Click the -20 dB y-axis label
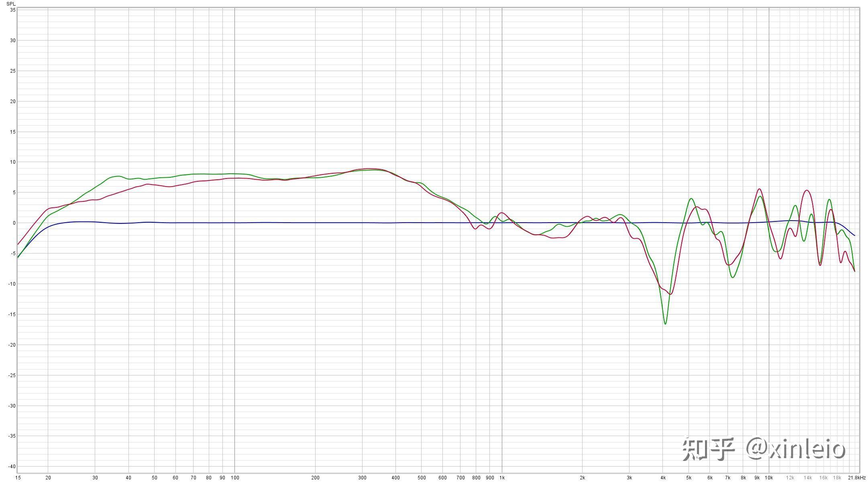The width and height of the screenshot is (868, 483). pyautogui.click(x=12, y=345)
